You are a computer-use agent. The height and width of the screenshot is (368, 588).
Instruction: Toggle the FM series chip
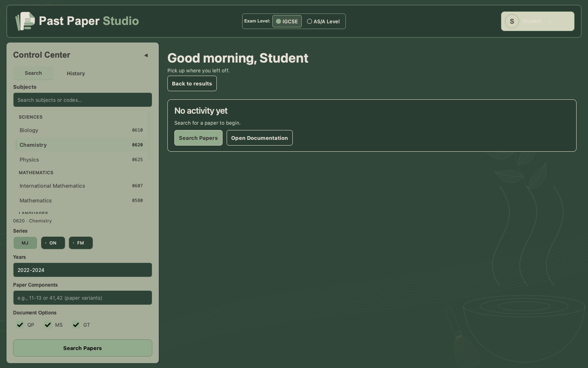click(81, 243)
